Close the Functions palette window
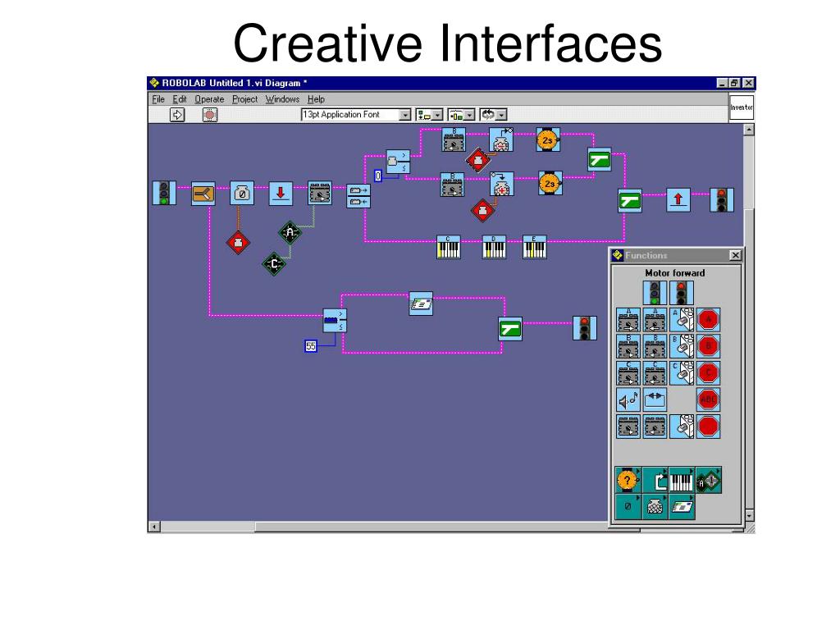The width and height of the screenshot is (840, 630). pyautogui.click(x=736, y=256)
